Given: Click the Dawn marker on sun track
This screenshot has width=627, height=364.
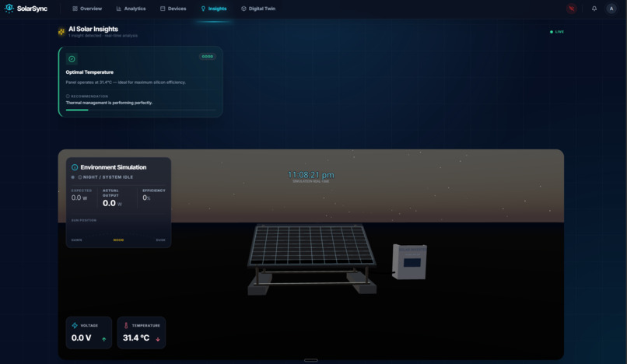Looking at the screenshot, I should tap(76, 240).
